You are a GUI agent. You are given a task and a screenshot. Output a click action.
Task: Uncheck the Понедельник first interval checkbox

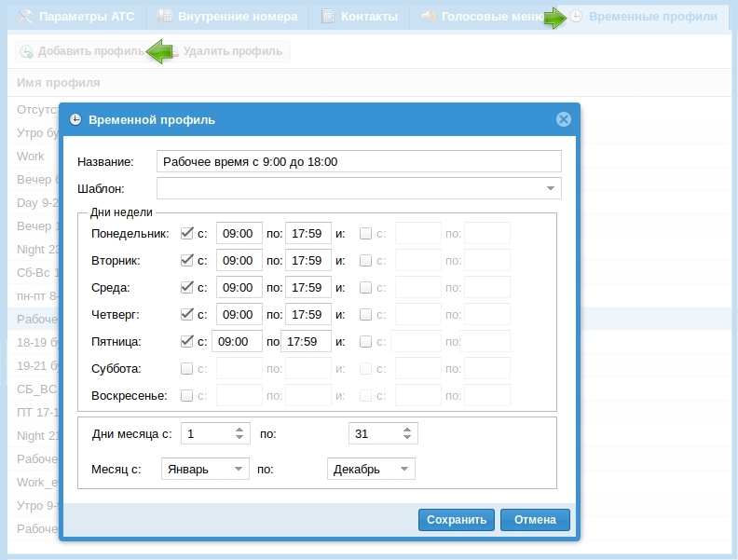(x=187, y=233)
